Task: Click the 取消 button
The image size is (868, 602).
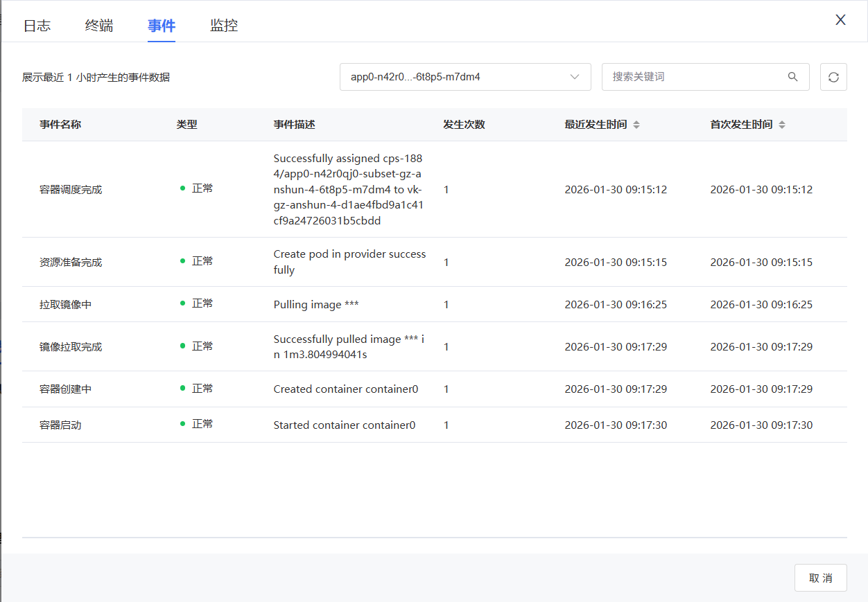Action: 820,578
